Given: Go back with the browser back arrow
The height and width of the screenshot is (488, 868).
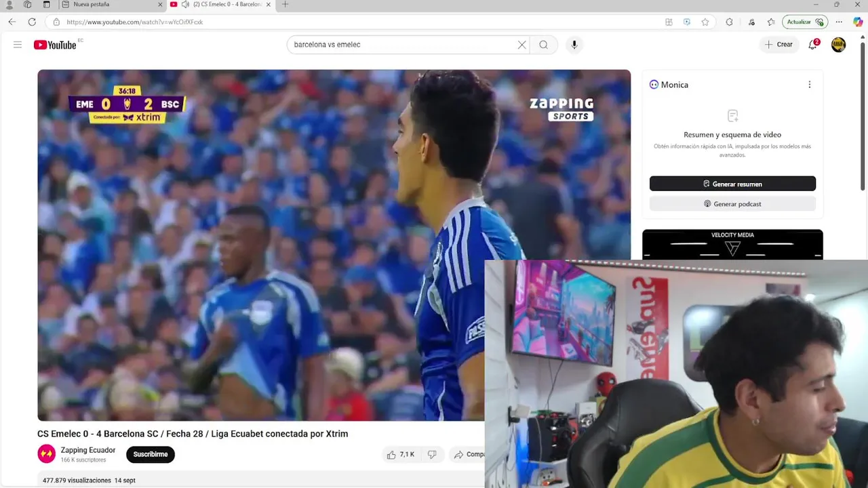Looking at the screenshot, I should click(12, 22).
